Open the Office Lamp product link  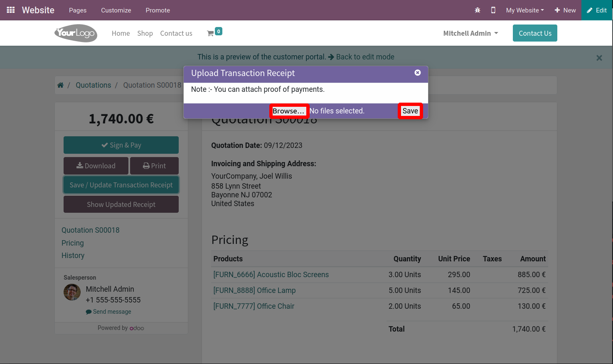pos(254,290)
